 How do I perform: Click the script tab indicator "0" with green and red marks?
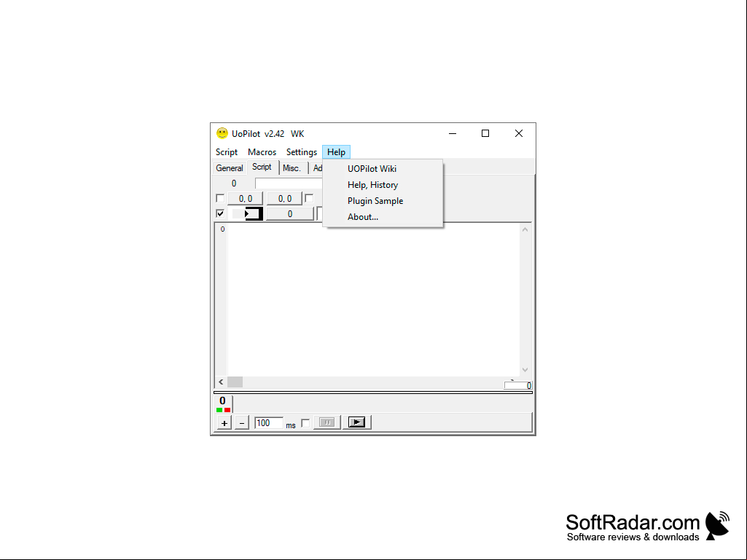coord(222,403)
